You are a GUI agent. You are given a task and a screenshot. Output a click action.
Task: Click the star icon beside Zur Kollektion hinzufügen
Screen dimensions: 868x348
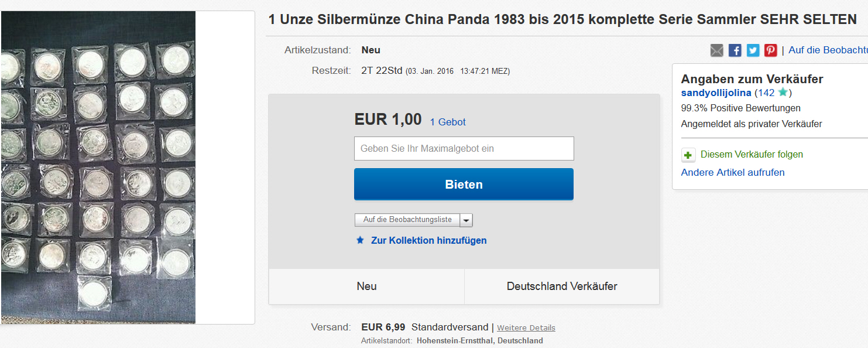(x=361, y=240)
